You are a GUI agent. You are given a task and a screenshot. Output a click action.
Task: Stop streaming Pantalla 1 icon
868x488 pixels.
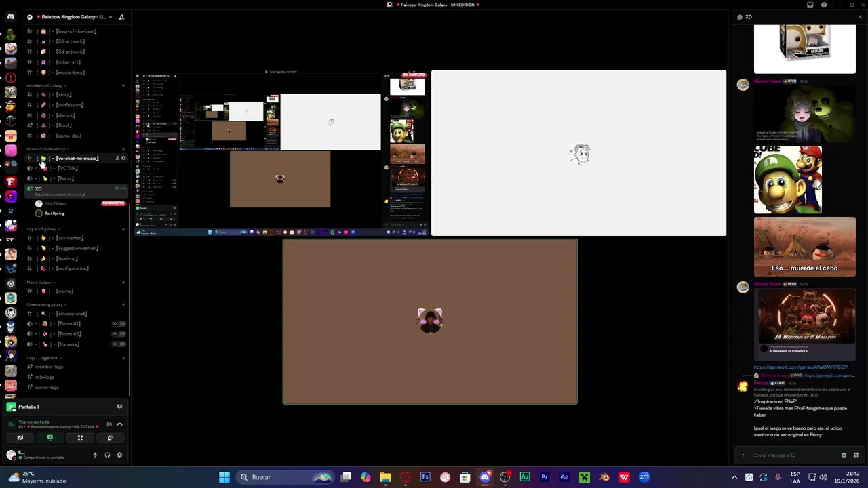pos(119,407)
